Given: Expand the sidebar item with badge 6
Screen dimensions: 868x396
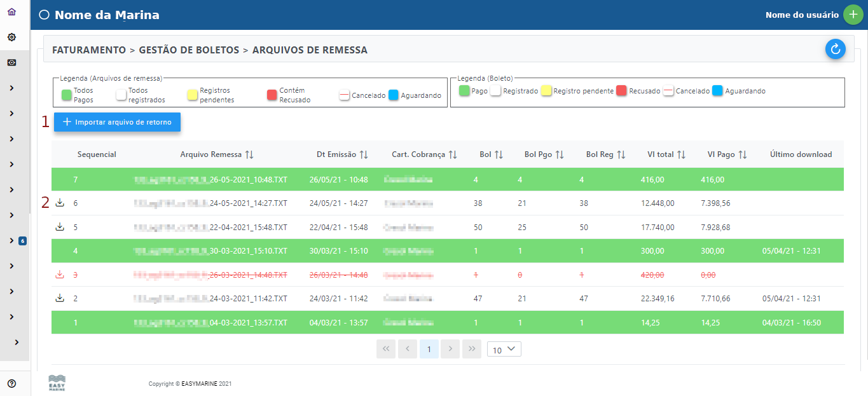Looking at the screenshot, I should pyautogui.click(x=12, y=241).
